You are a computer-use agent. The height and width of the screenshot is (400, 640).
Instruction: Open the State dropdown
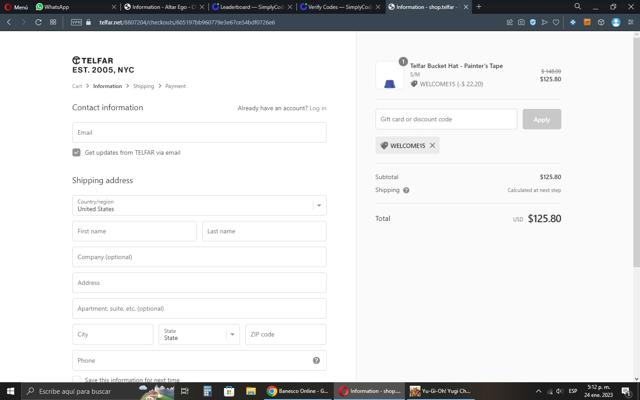pyautogui.click(x=199, y=334)
